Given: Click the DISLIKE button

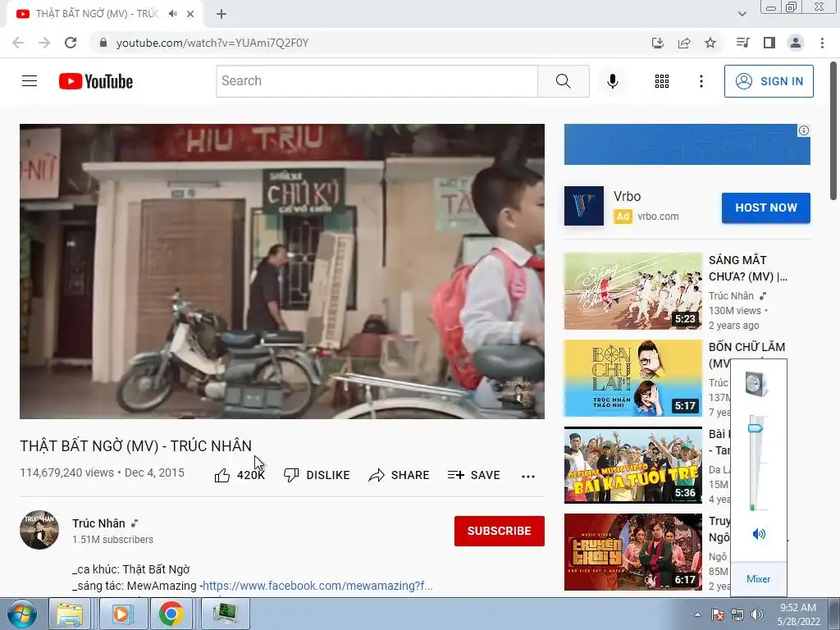Looking at the screenshot, I should click(317, 475).
